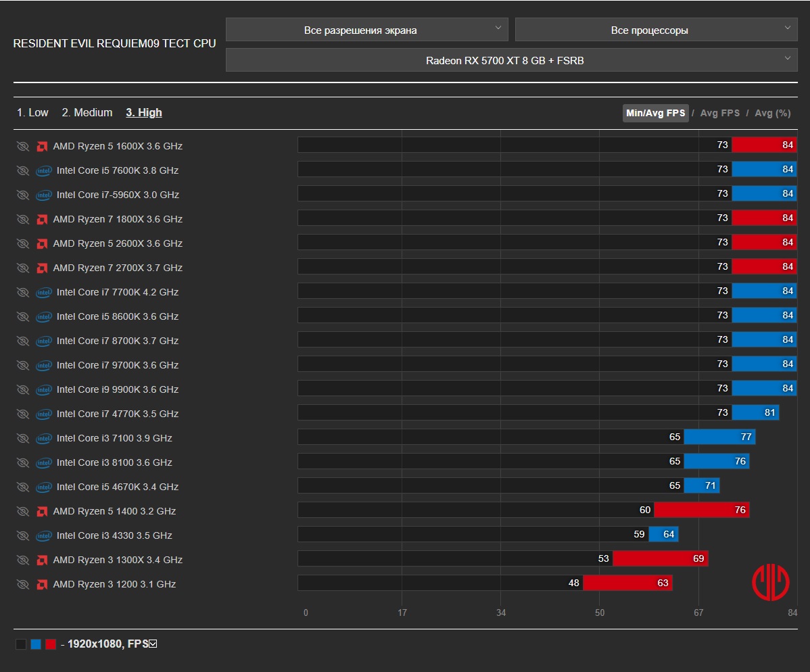810x672 pixels.
Task: Hide the Intel Core i5 7600K row
Action: pyautogui.click(x=23, y=170)
